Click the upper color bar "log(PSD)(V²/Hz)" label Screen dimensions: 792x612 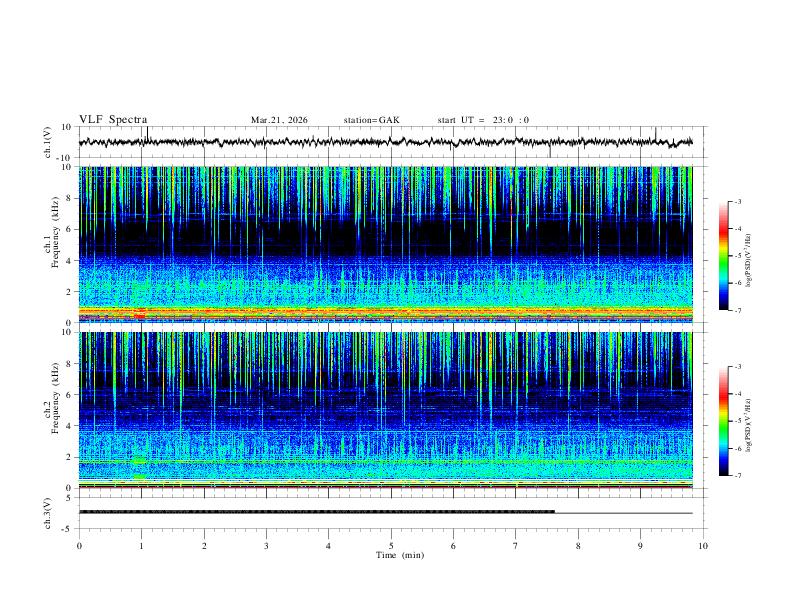coord(749,260)
